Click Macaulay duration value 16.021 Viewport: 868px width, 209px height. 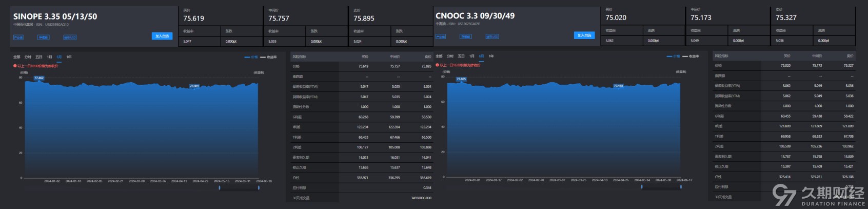[x=363, y=158]
